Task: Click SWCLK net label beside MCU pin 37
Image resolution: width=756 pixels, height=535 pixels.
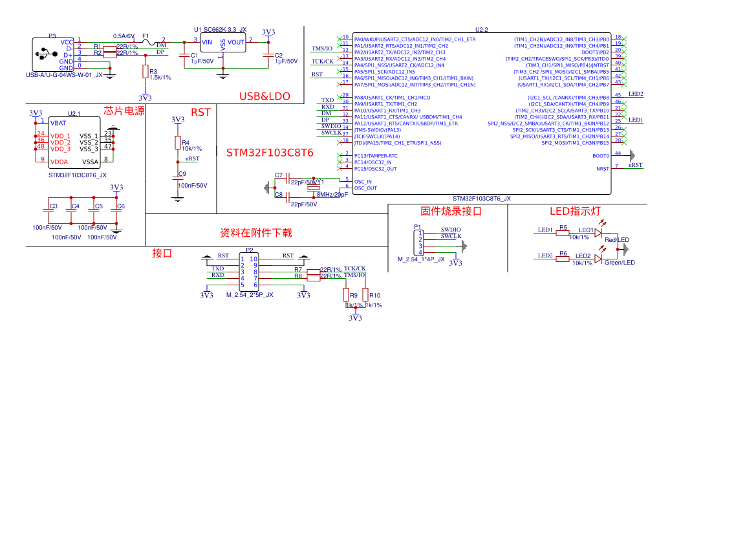Action: coord(331,133)
